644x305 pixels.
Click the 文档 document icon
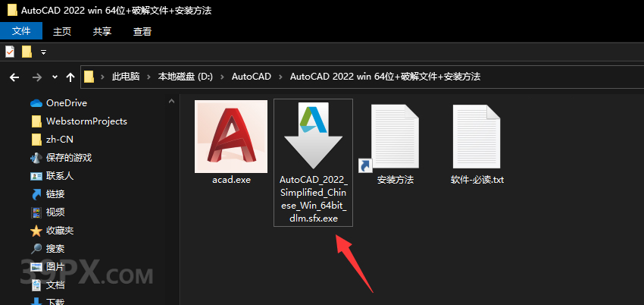[36, 285]
